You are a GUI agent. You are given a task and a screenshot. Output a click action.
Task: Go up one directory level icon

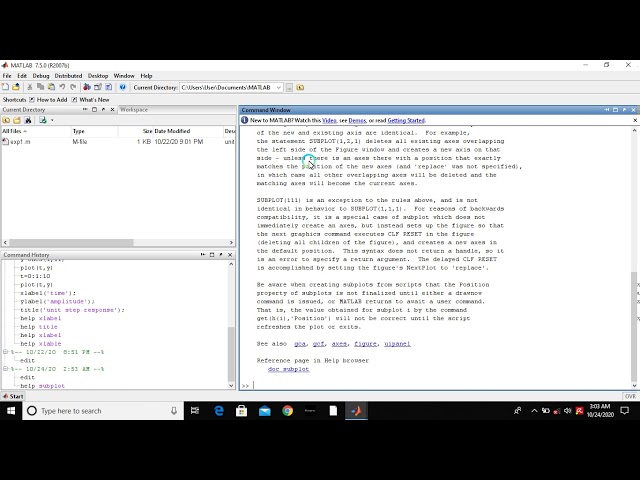300,87
